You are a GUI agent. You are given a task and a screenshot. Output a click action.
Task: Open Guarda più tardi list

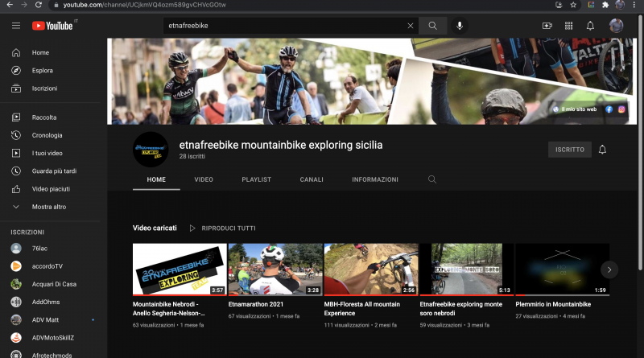[53, 171]
